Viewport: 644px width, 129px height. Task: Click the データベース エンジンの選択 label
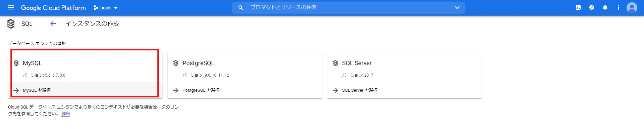pos(37,43)
